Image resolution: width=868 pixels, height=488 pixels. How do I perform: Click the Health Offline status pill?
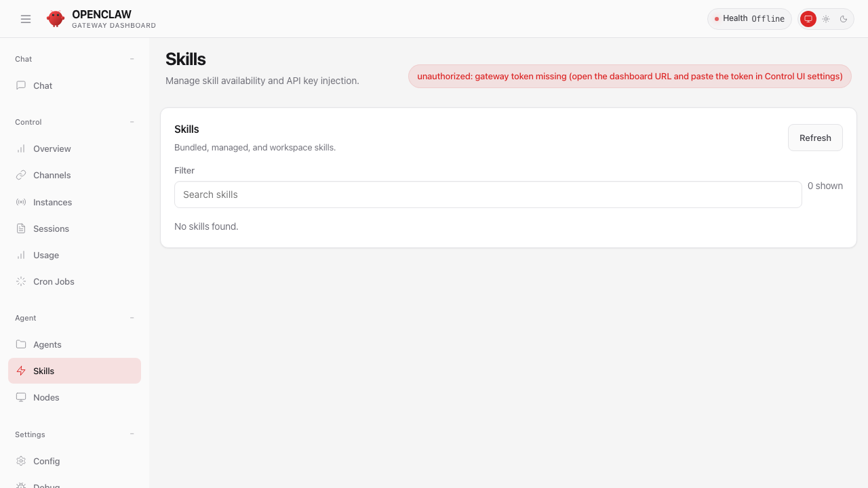pyautogui.click(x=749, y=19)
